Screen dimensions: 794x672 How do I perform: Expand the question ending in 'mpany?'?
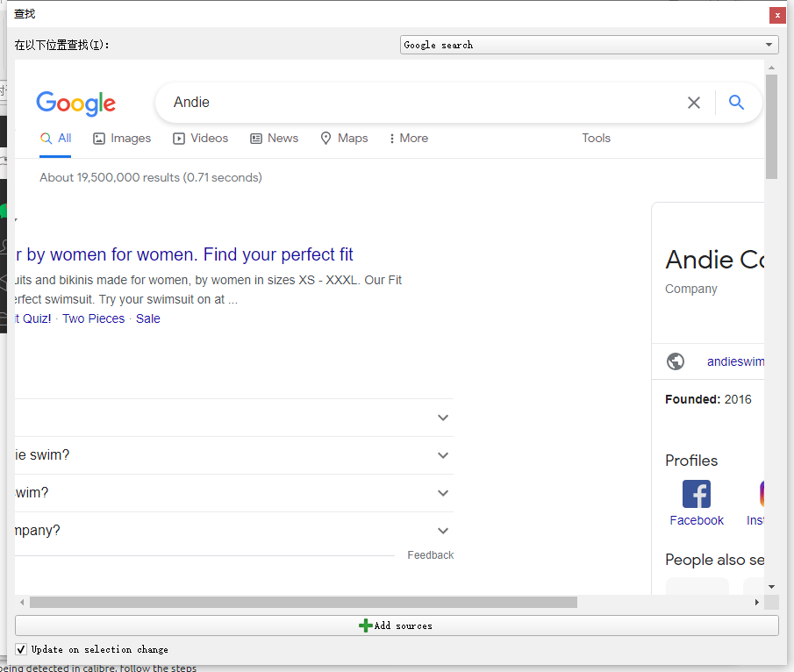tap(443, 531)
